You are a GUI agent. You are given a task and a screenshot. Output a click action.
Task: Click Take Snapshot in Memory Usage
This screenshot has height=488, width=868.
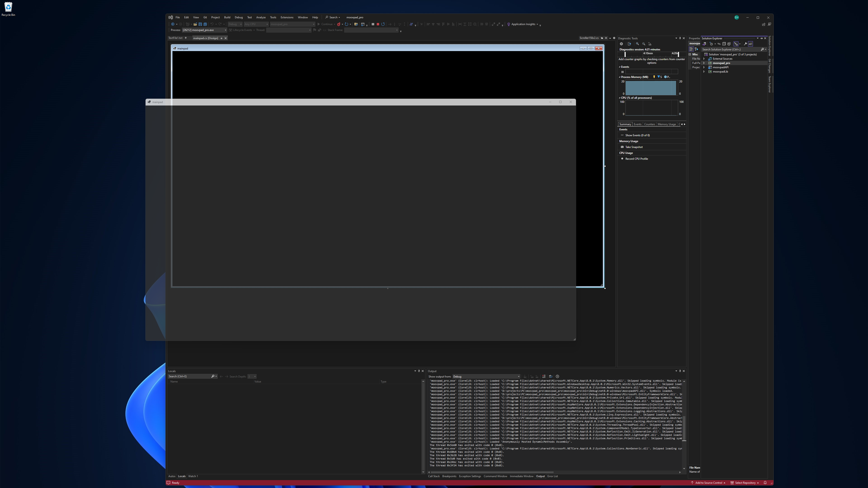click(634, 147)
